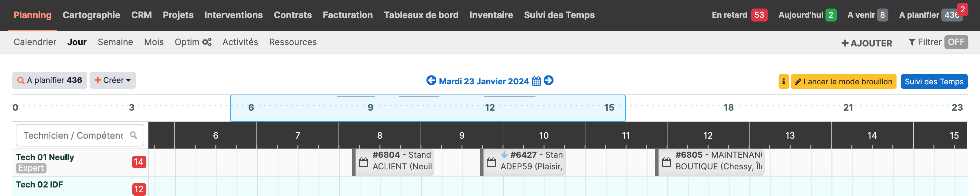Go to next day arrow
980x196 pixels.
[548, 81]
